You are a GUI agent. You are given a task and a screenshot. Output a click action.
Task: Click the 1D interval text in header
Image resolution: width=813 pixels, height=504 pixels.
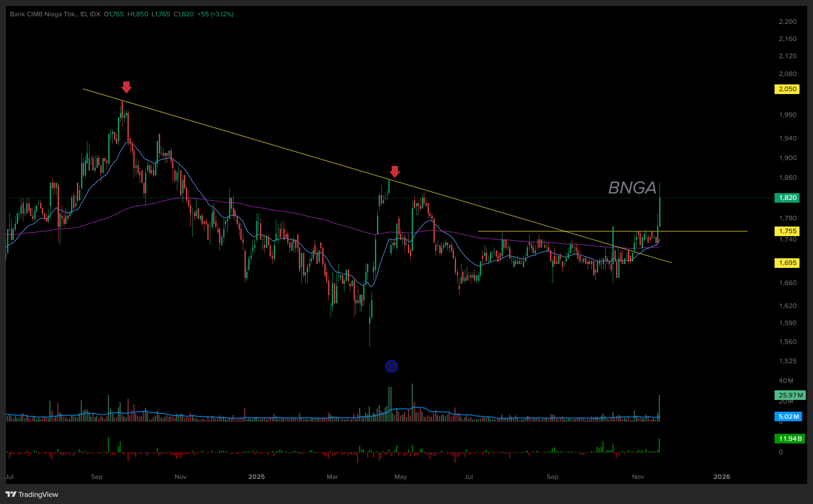point(83,14)
